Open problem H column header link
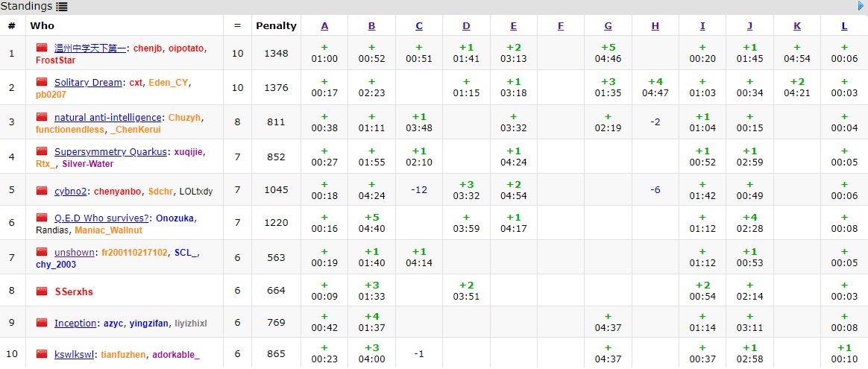 tap(655, 26)
